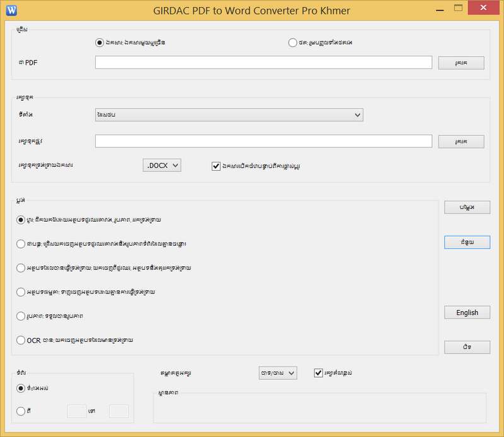The height and width of the screenshot is (437, 504).
Task: Switch language with the English button
Action: coord(467,312)
